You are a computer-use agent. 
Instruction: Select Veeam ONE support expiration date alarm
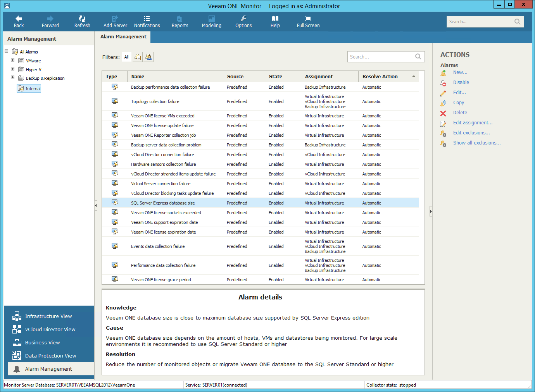260,222
